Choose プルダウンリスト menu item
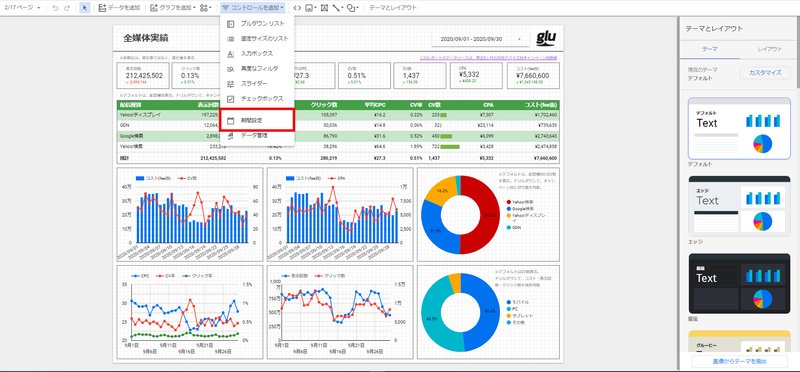The width and height of the screenshot is (800, 372). click(x=257, y=23)
